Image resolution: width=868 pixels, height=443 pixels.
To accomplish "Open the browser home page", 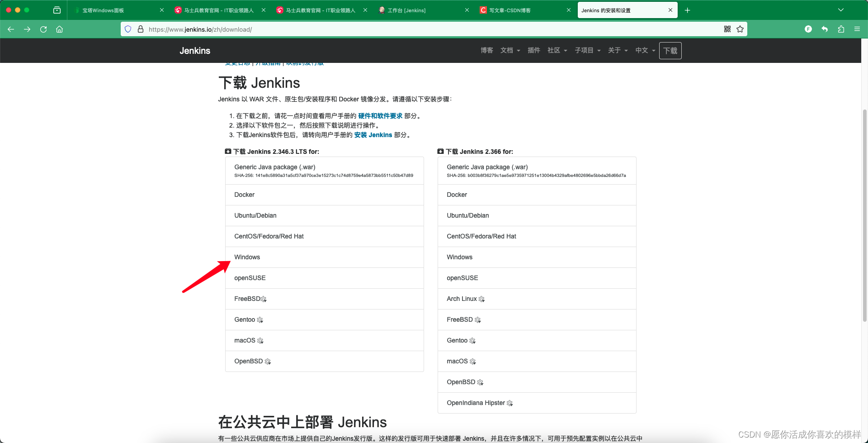I will (59, 29).
